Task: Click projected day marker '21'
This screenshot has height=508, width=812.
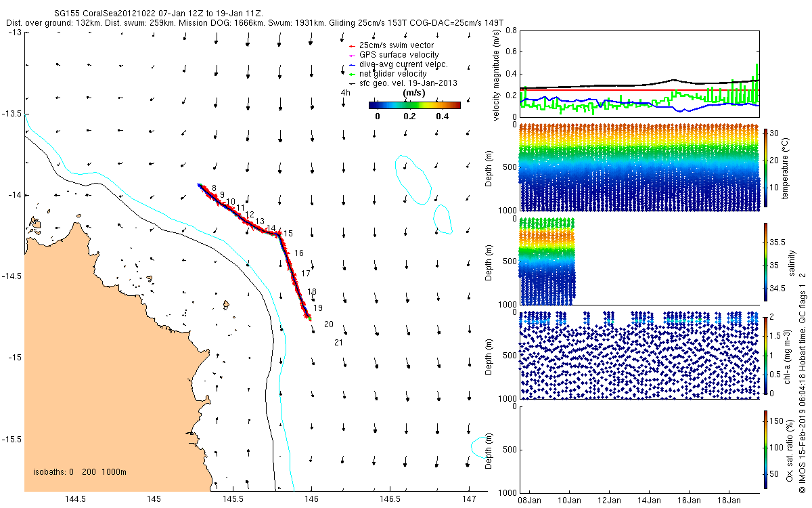Action: coord(339,342)
